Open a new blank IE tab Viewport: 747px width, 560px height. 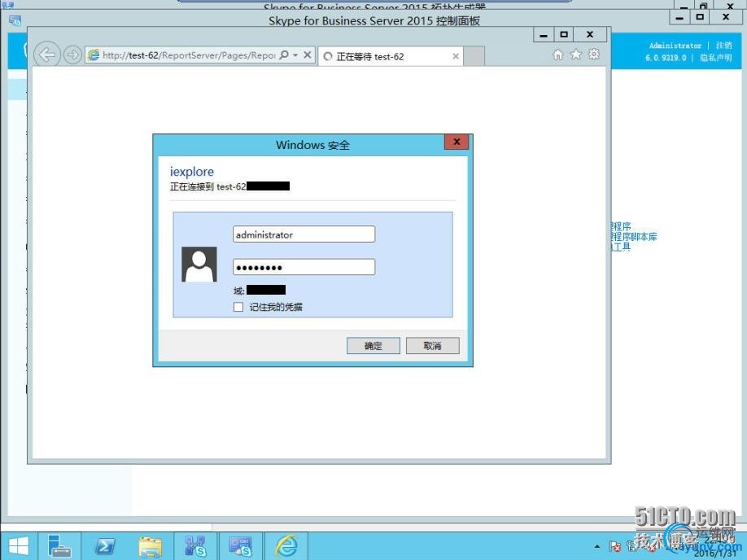coord(474,56)
